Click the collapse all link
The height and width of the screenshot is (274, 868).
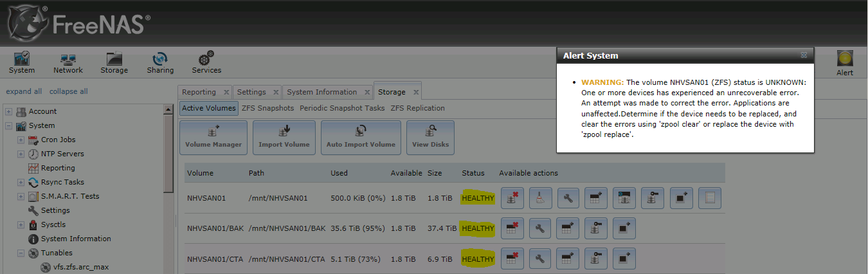68,91
